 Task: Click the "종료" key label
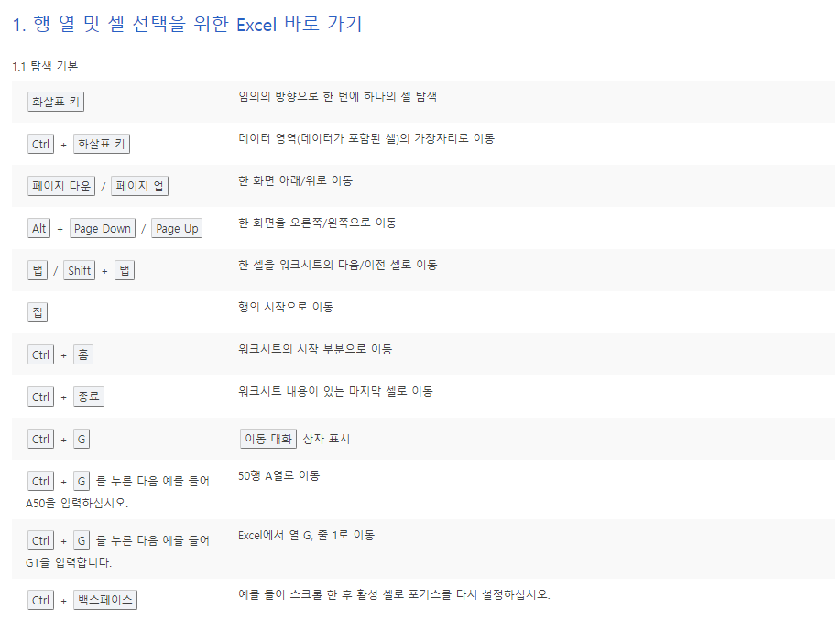tap(88, 397)
